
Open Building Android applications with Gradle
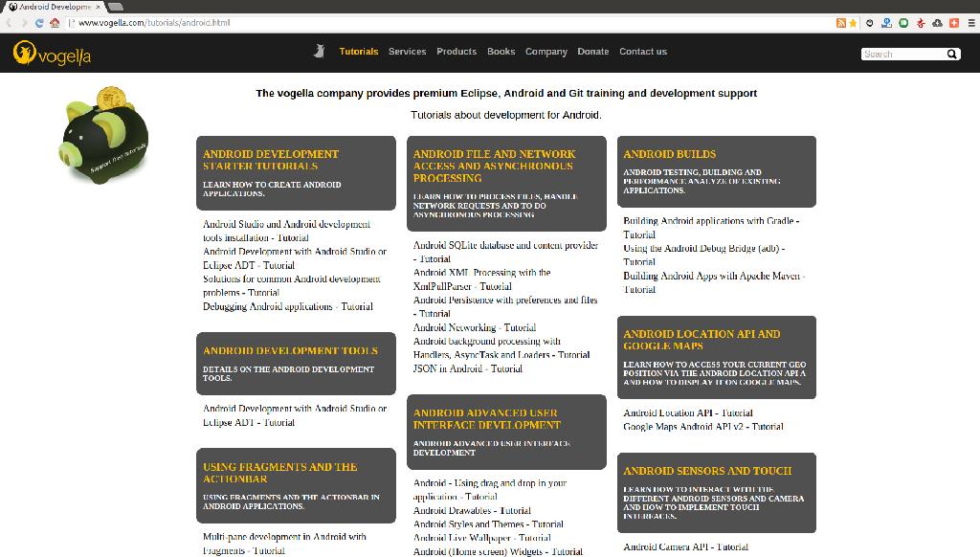pyautogui.click(x=711, y=228)
